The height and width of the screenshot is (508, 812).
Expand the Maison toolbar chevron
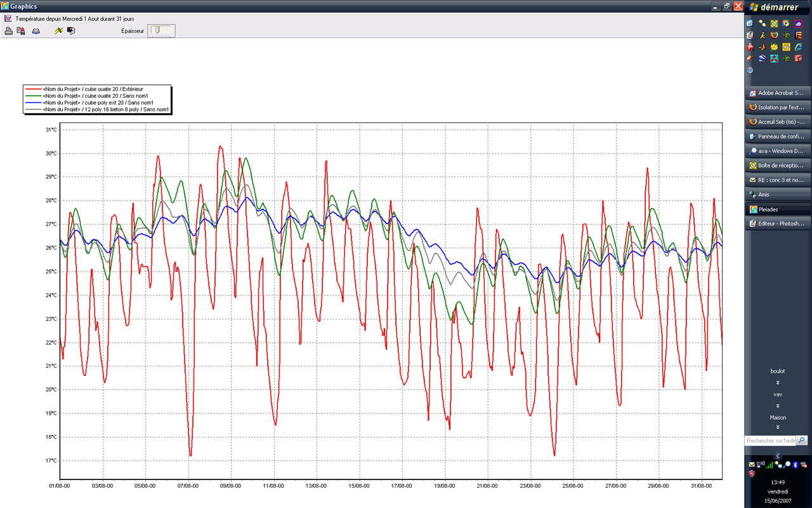pos(778,427)
